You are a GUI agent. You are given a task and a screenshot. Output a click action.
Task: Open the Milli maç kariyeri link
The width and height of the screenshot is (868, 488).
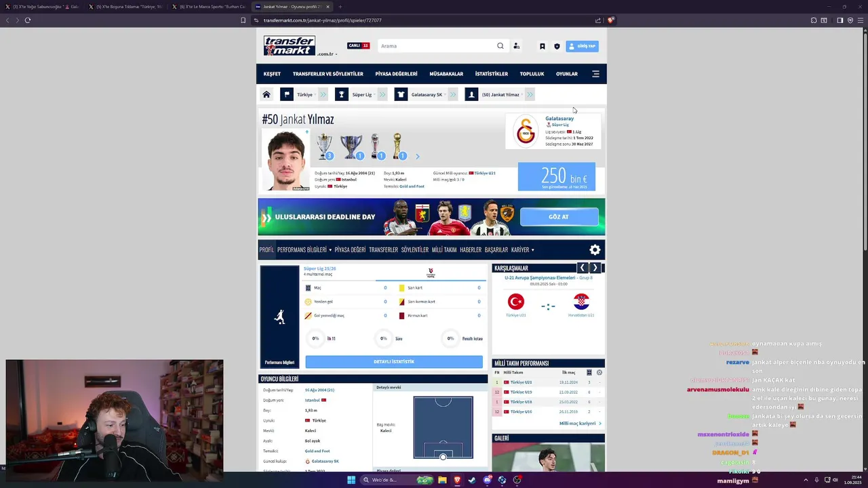[x=580, y=424]
